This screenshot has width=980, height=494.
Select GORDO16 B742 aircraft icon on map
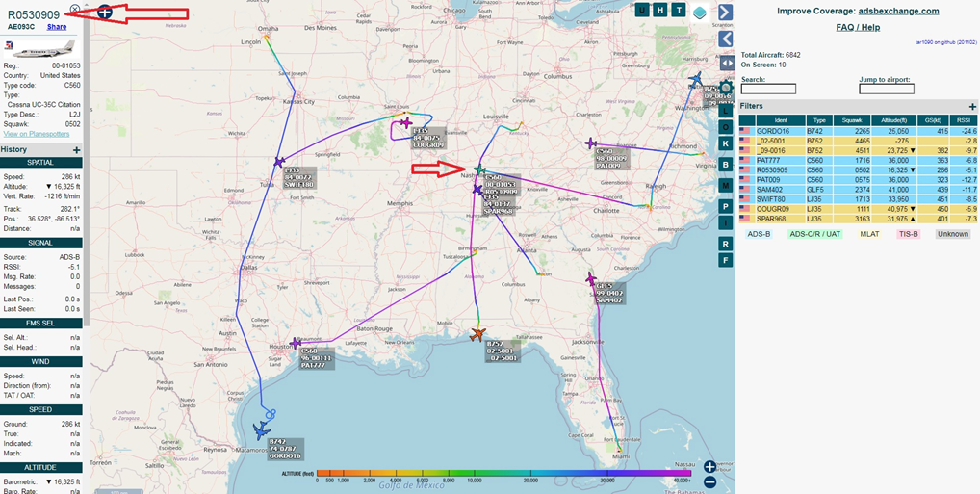tap(261, 430)
